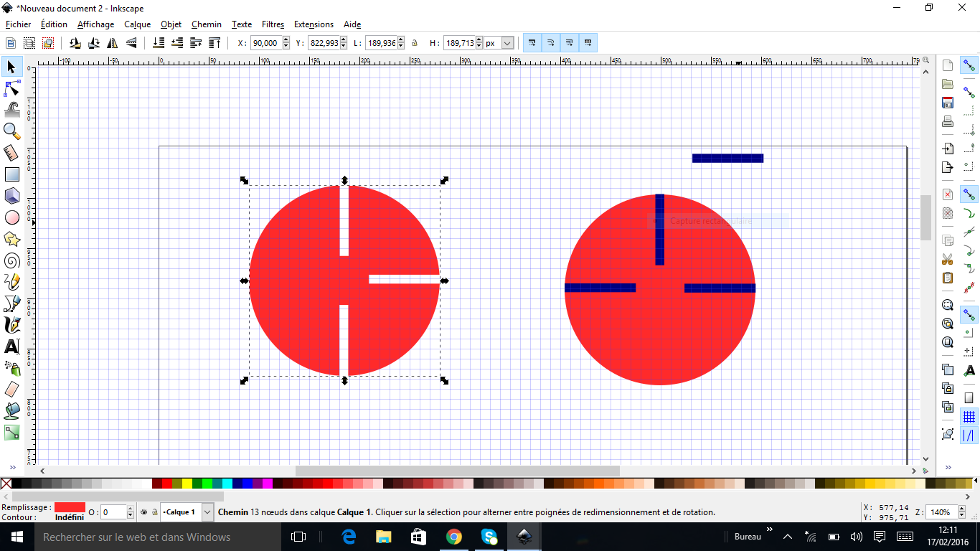Rotate selection 90° clockwise

[x=93, y=43]
